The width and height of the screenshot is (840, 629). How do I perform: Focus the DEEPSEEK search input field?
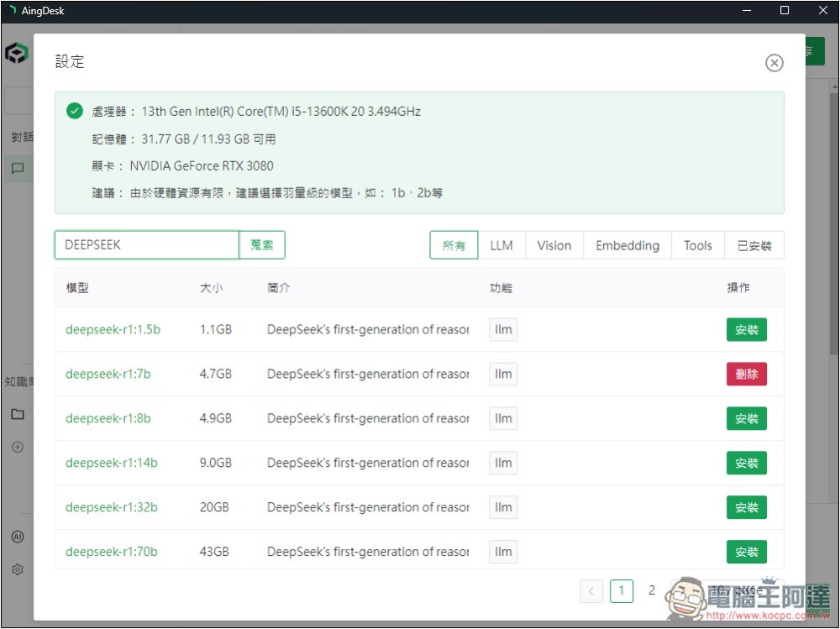pos(147,245)
